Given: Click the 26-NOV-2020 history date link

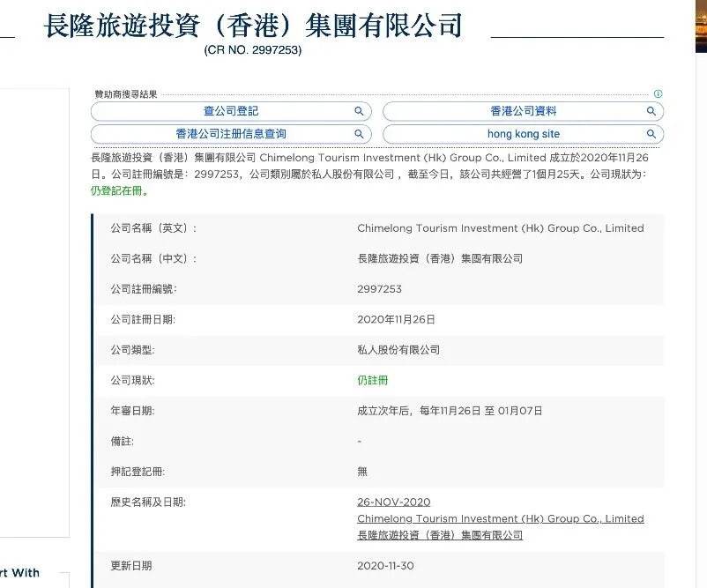Looking at the screenshot, I should (393, 502).
